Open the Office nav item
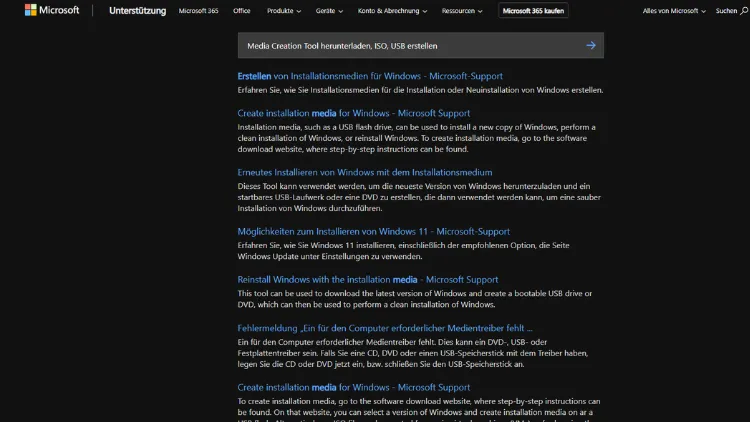750x422 pixels. 242,11
